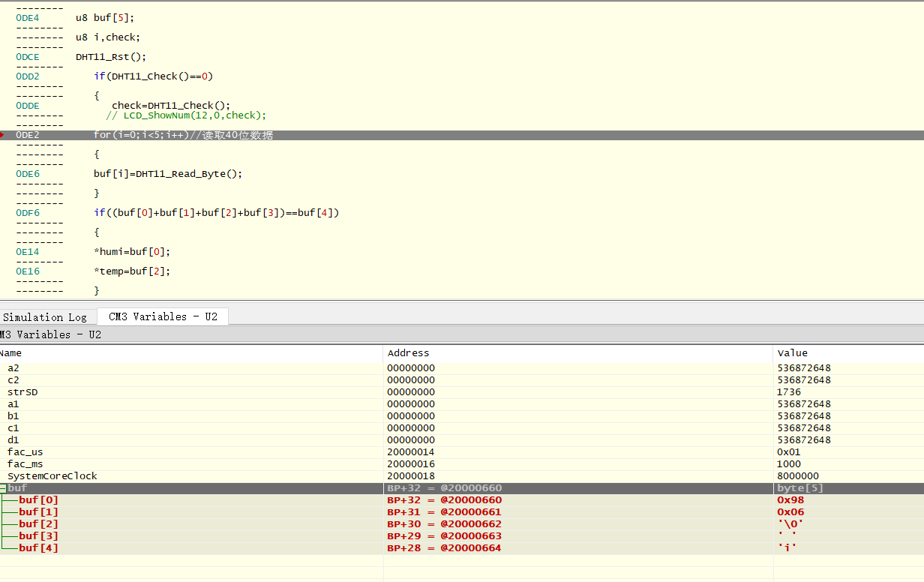924x582 pixels.
Task: Select the fac_us variable row
Action: [x=462, y=452]
